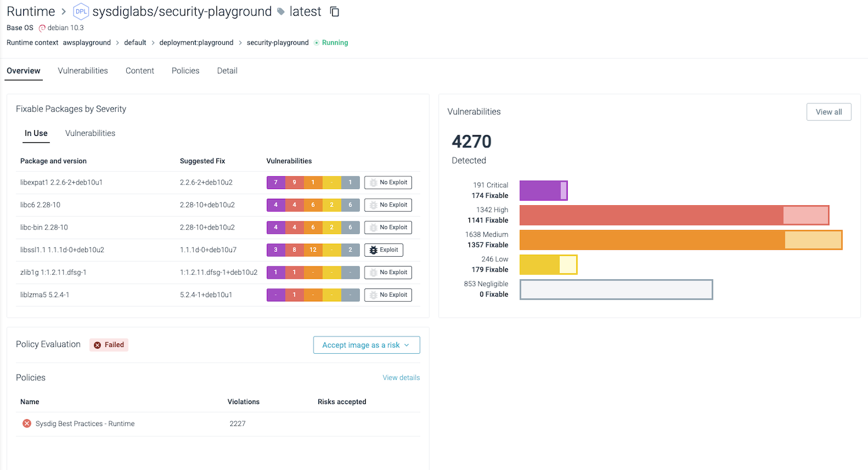Click medium count 12 for libssl1.1

click(313, 250)
